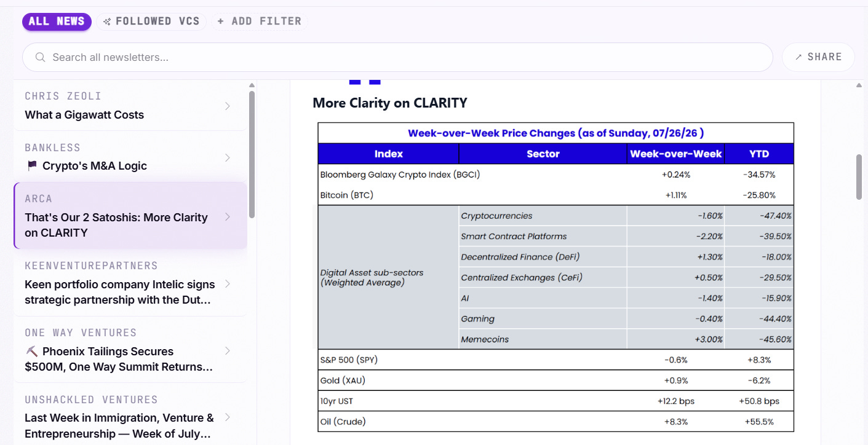Expand the Chris Zeoli item chevron
Image resolution: width=868 pixels, height=445 pixels.
pyautogui.click(x=228, y=106)
